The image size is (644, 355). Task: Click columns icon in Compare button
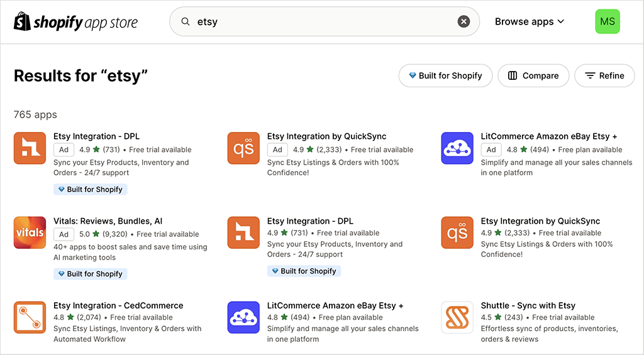(513, 75)
